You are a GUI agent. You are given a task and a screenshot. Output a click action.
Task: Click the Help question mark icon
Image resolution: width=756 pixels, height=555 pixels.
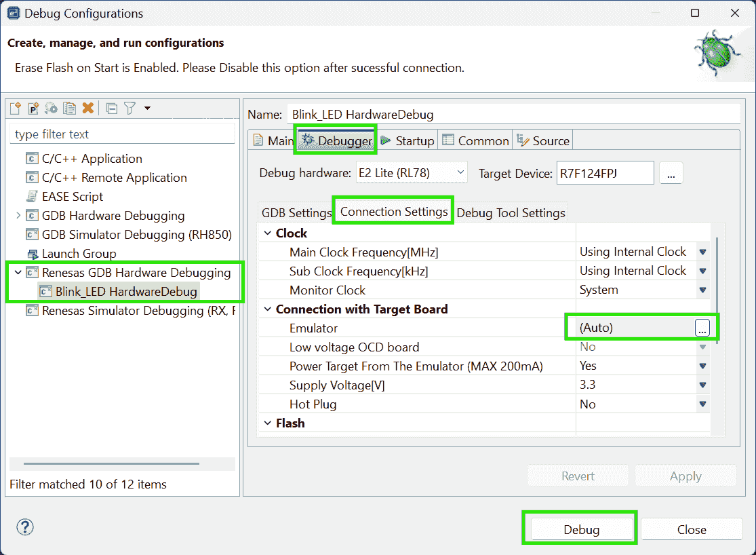click(x=25, y=528)
